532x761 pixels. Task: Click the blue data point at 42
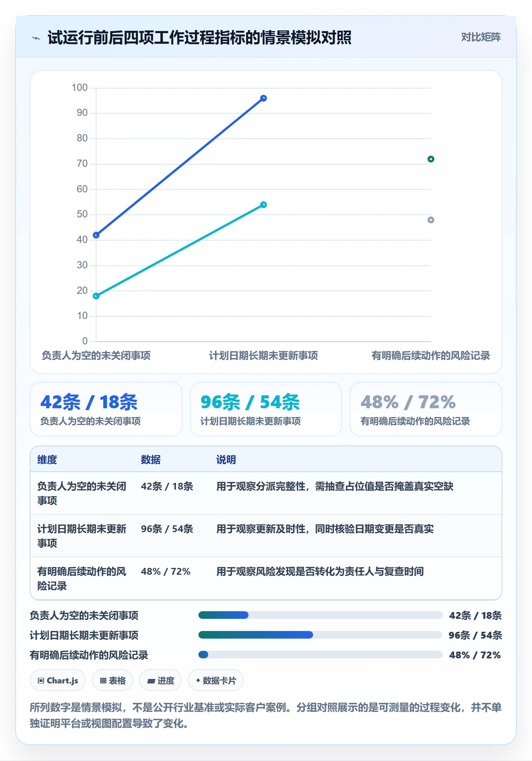tap(96, 235)
